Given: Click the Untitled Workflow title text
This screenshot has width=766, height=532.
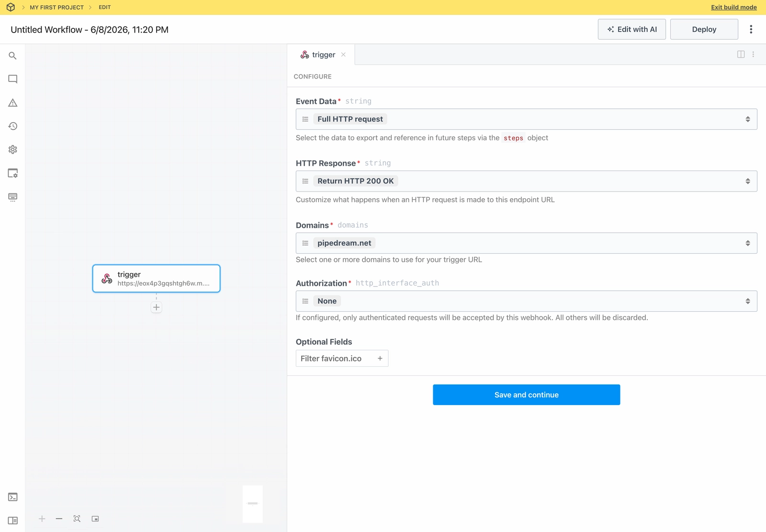Looking at the screenshot, I should [x=90, y=30].
